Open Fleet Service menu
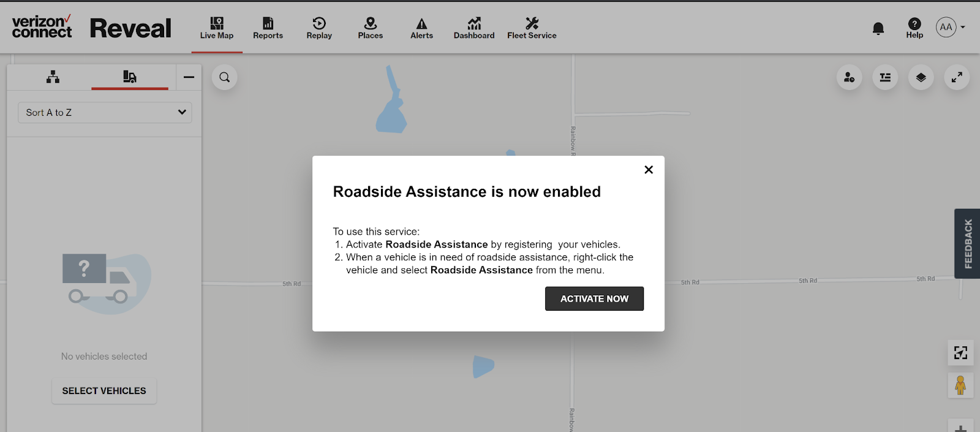This screenshot has height=432, width=980. [532, 28]
